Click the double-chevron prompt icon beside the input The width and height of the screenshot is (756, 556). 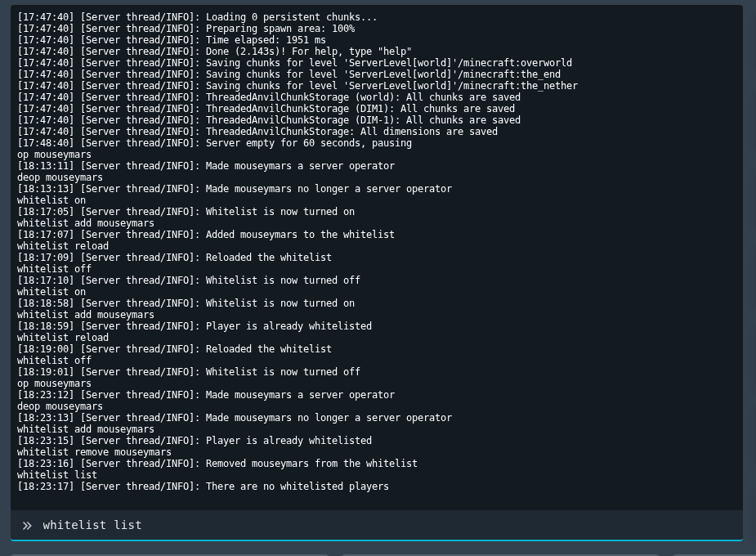point(27,526)
